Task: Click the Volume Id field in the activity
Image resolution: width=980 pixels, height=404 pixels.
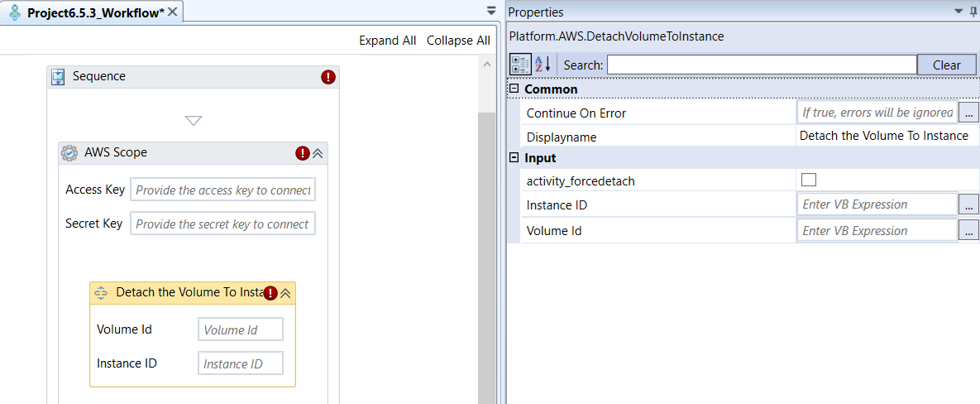Action: [x=241, y=329]
